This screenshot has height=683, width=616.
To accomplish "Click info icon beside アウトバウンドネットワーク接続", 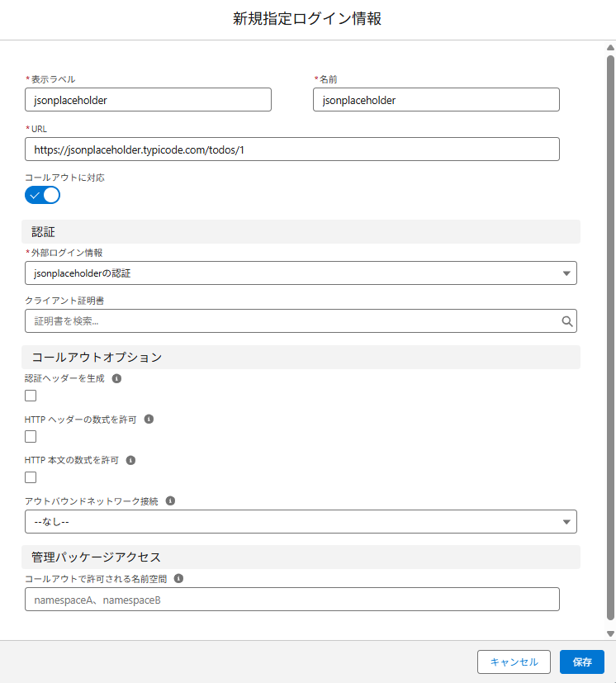I will [x=170, y=501].
